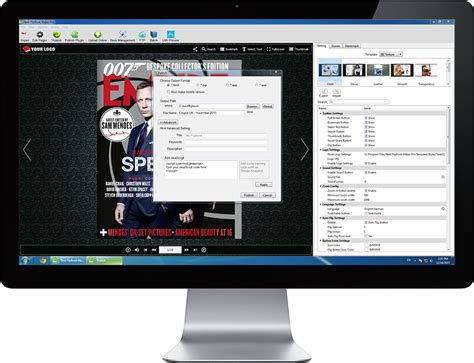
Task: Flip to the previous page with the left arrow
Action: point(27,150)
